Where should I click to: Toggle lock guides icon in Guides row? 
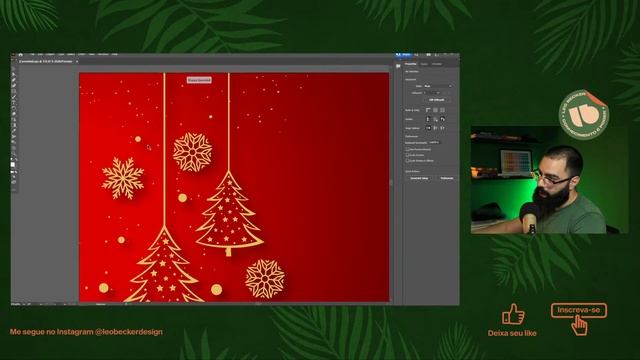[436, 119]
